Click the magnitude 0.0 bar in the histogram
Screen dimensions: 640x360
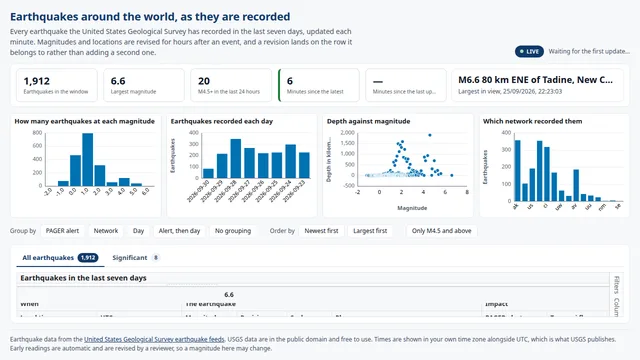click(x=75, y=171)
